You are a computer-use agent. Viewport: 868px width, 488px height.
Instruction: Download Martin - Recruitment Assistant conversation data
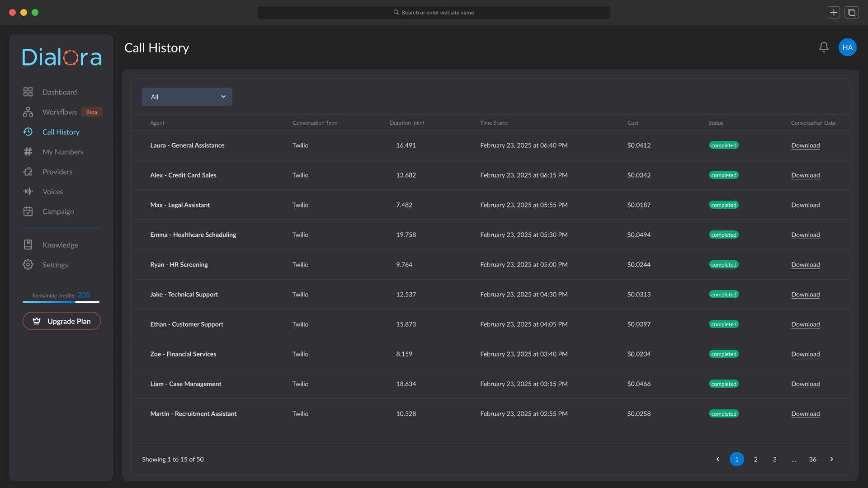tap(805, 414)
